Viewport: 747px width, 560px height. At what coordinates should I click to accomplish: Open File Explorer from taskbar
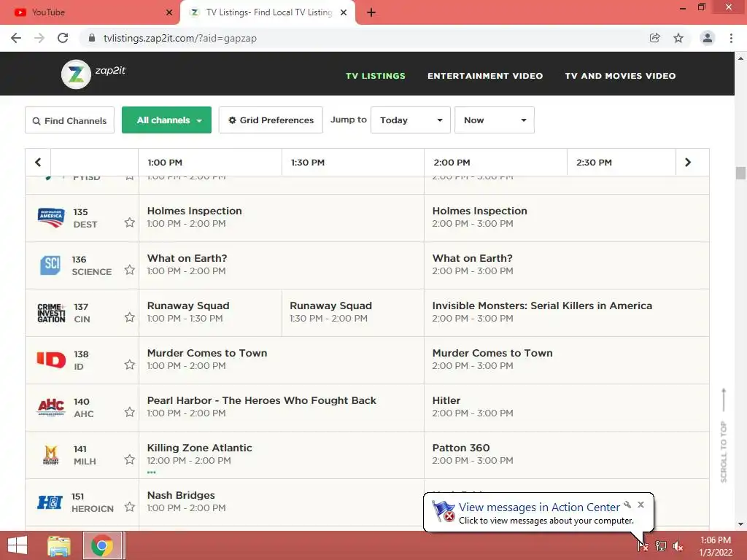pyautogui.click(x=59, y=545)
